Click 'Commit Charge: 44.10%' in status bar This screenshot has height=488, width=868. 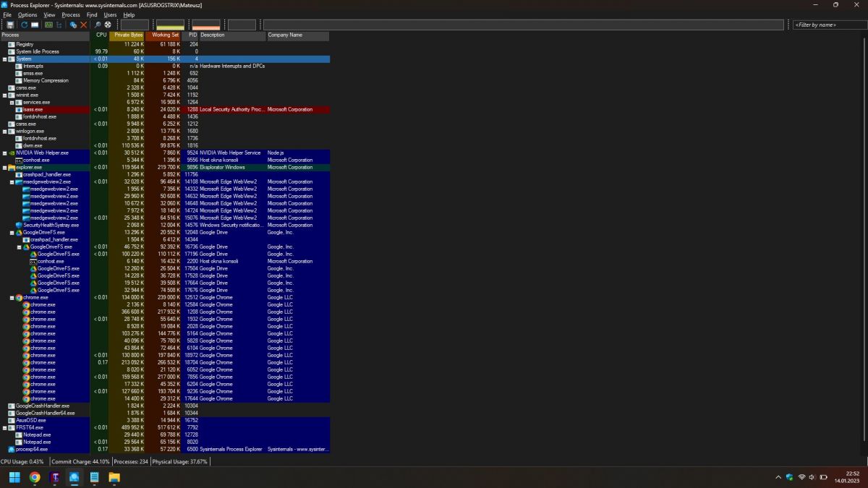[80, 461]
